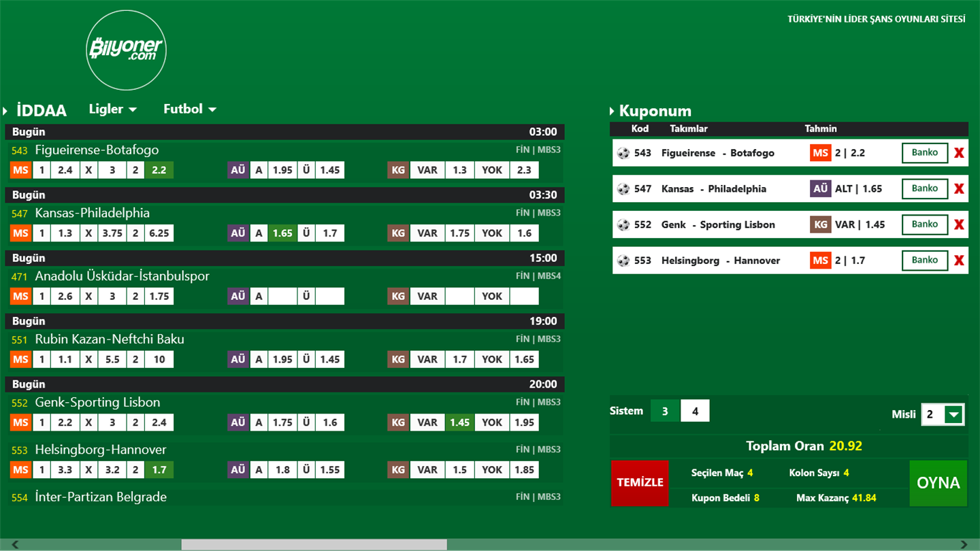Click the MS badge for Figueirense-Botafogo
Image resolution: width=980 pixels, height=551 pixels.
point(20,170)
